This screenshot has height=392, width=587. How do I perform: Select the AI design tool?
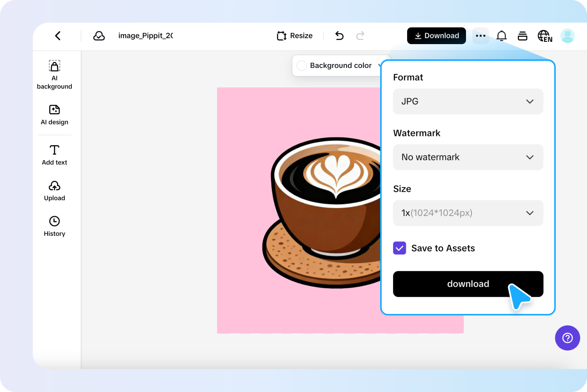pos(54,115)
